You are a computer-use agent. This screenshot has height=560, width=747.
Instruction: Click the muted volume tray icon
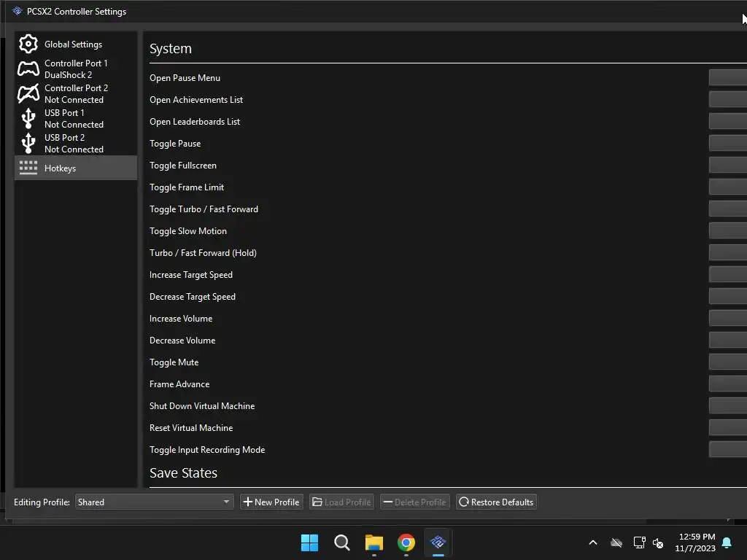pos(659,542)
